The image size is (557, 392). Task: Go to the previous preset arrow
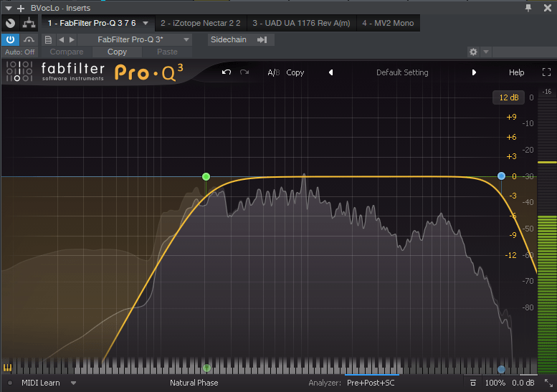click(330, 72)
